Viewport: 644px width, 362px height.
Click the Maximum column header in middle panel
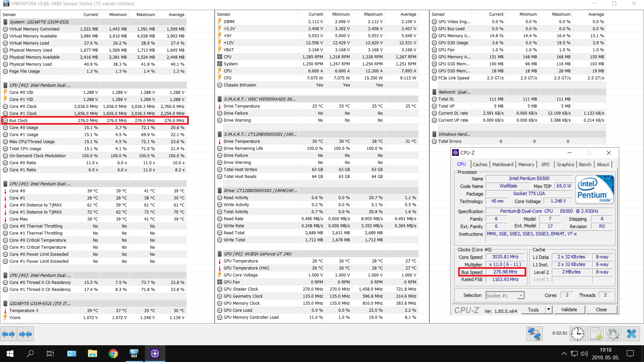[368, 14]
